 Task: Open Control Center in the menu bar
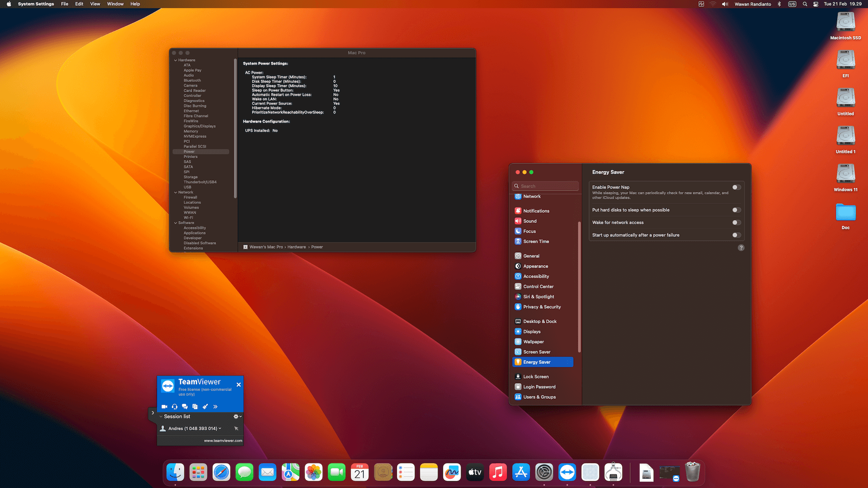click(x=816, y=4)
